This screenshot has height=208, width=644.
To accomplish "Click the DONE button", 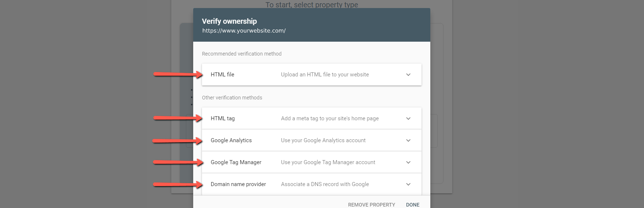I will [x=413, y=205].
